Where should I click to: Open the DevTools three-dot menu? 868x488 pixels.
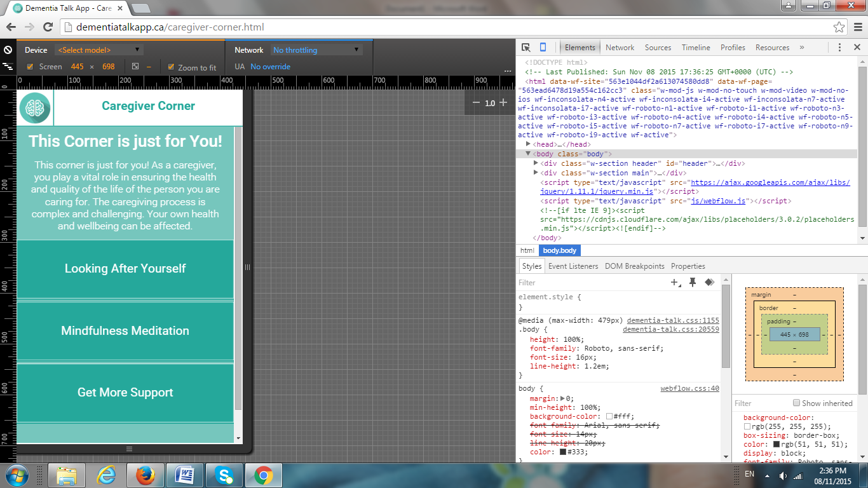coord(839,48)
